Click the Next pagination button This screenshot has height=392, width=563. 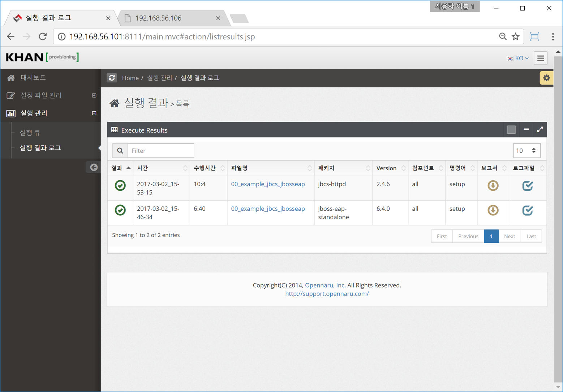pyautogui.click(x=509, y=236)
